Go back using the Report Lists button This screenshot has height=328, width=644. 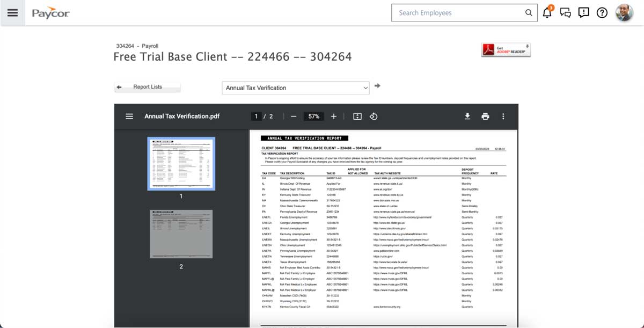tap(147, 86)
